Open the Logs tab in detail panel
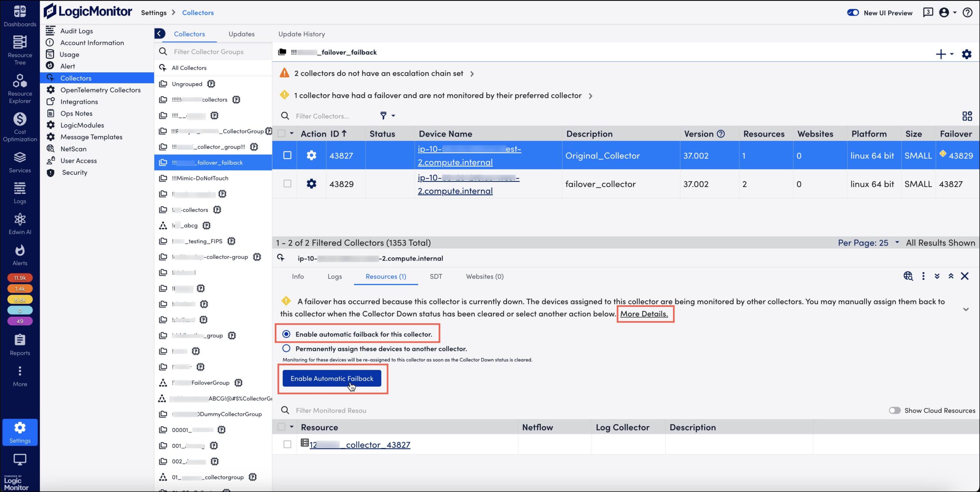Screen dimensions: 980x492 pyautogui.click(x=335, y=277)
